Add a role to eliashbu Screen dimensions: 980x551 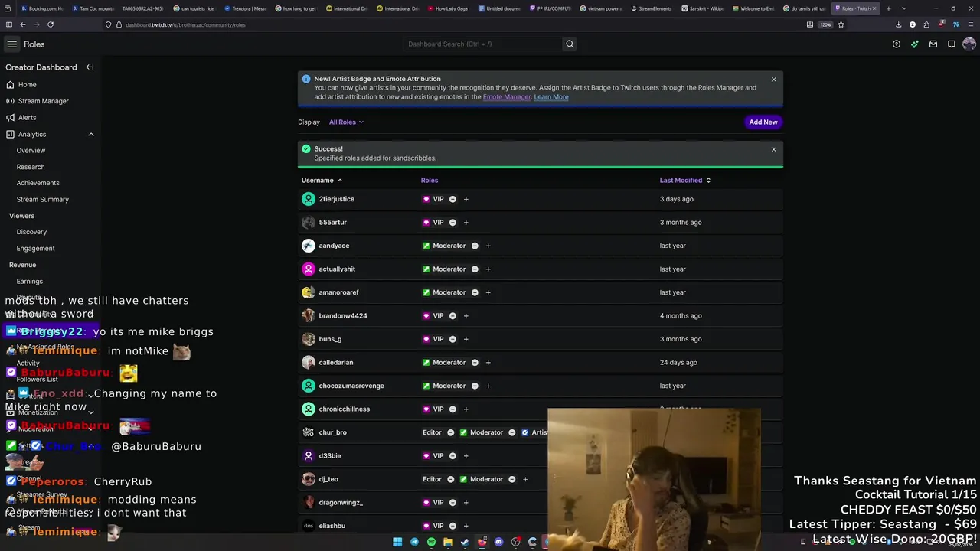point(465,526)
